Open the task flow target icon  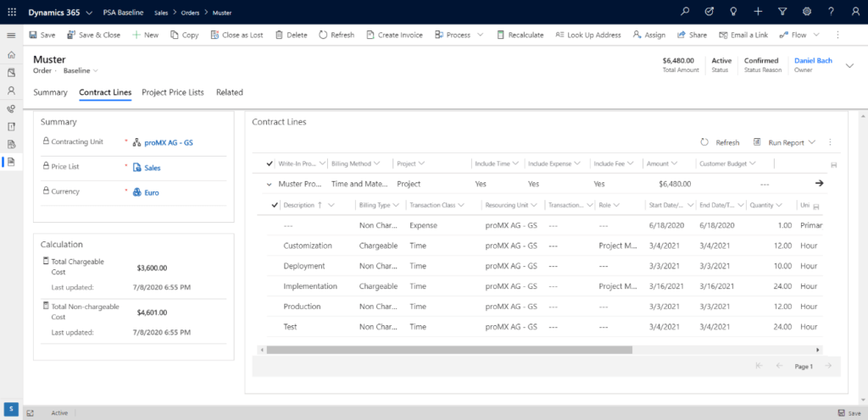click(709, 12)
